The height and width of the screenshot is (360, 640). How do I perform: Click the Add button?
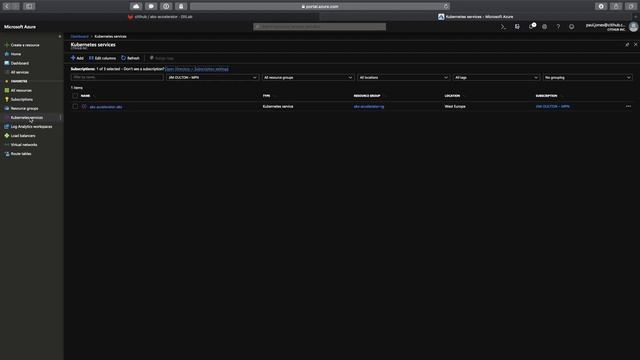click(x=77, y=58)
